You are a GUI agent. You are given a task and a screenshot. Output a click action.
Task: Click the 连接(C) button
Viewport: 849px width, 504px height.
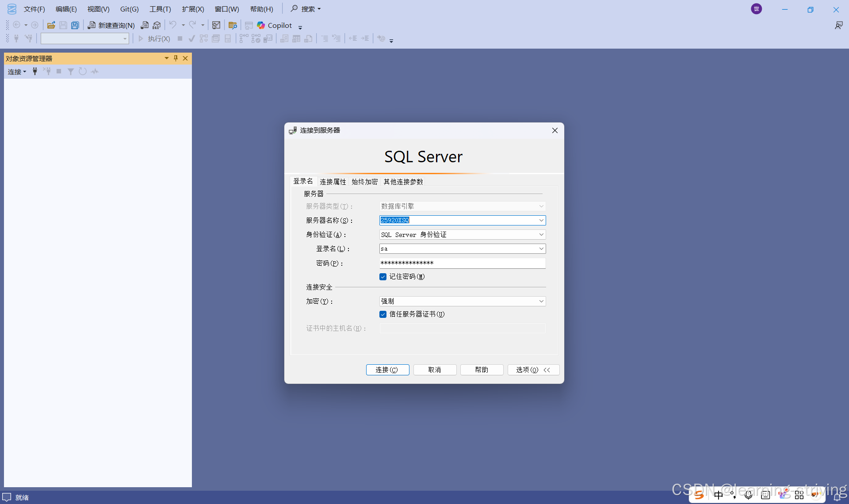coord(387,370)
